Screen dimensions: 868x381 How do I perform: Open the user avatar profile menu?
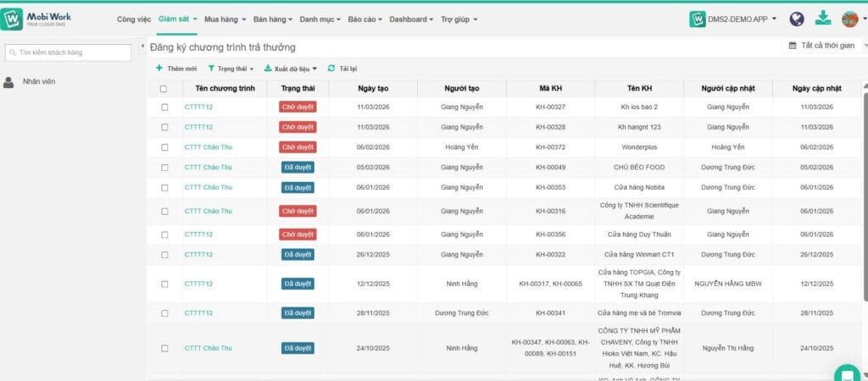[x=849, y=19]
